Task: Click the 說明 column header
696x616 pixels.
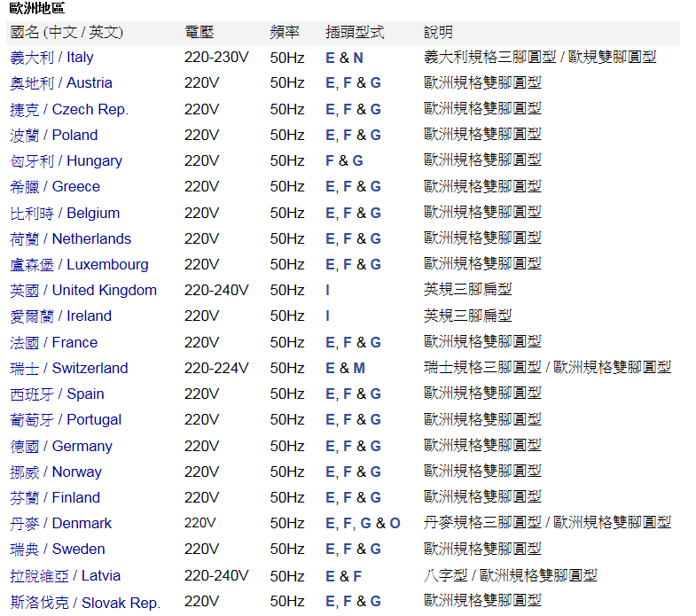Action: pos(438,33)
